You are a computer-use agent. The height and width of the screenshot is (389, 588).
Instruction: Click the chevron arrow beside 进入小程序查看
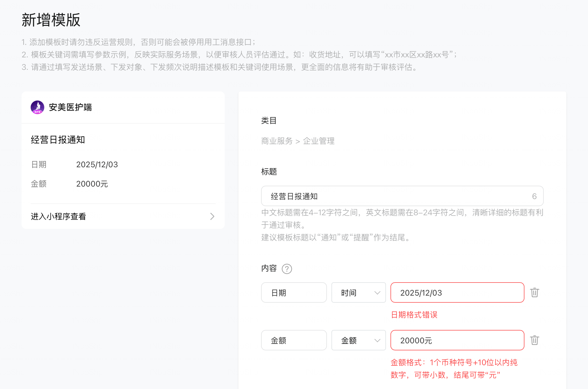(x=212, y=216)
